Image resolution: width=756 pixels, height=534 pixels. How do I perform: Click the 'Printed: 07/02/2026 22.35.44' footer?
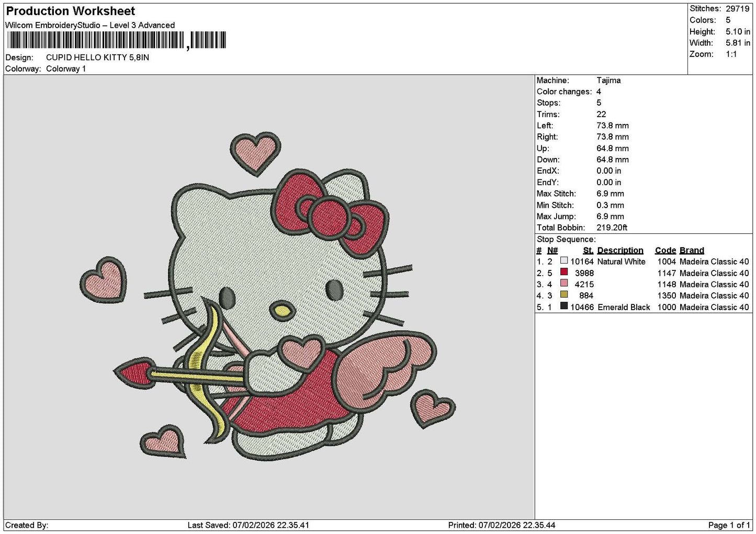[502, 525]
